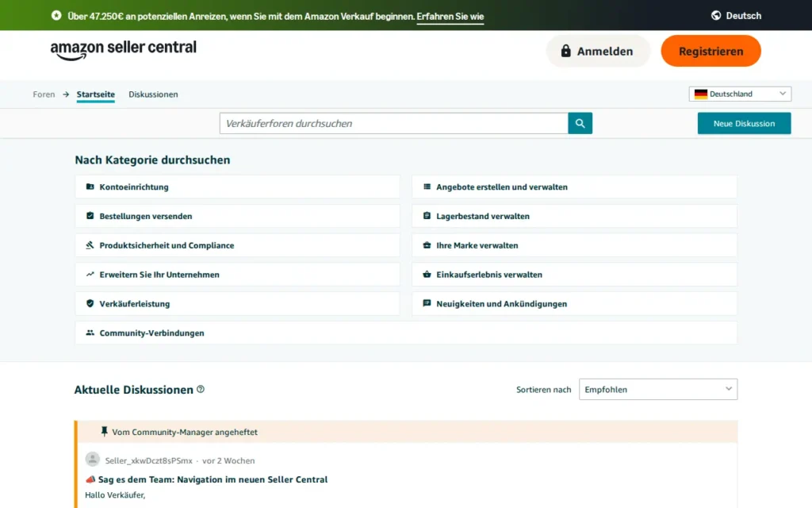
Task: Click the star icon in the top banner
Action: coord(56,16)
